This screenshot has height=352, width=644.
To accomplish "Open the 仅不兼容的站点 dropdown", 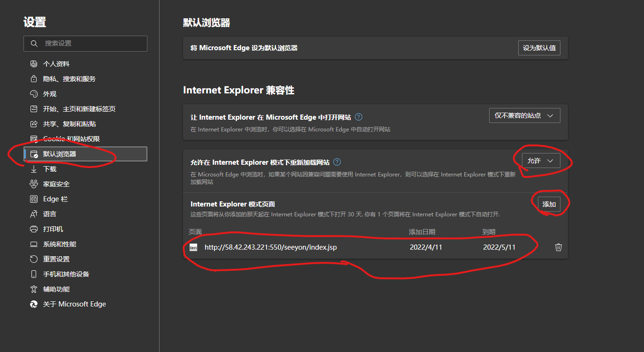I will pos(524,115).
